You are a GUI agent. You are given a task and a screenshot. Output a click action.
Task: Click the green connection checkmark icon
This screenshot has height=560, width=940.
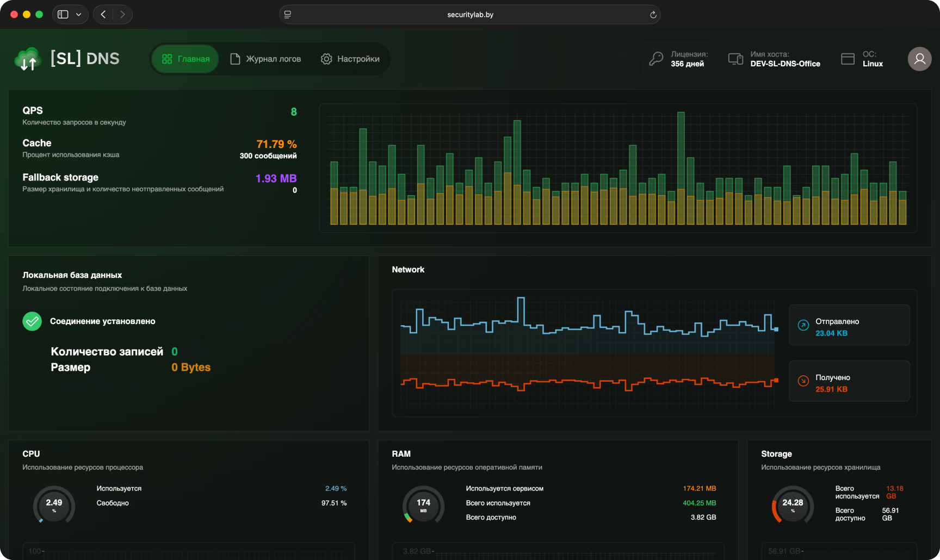pyautogui.click(x=32, y=321)
